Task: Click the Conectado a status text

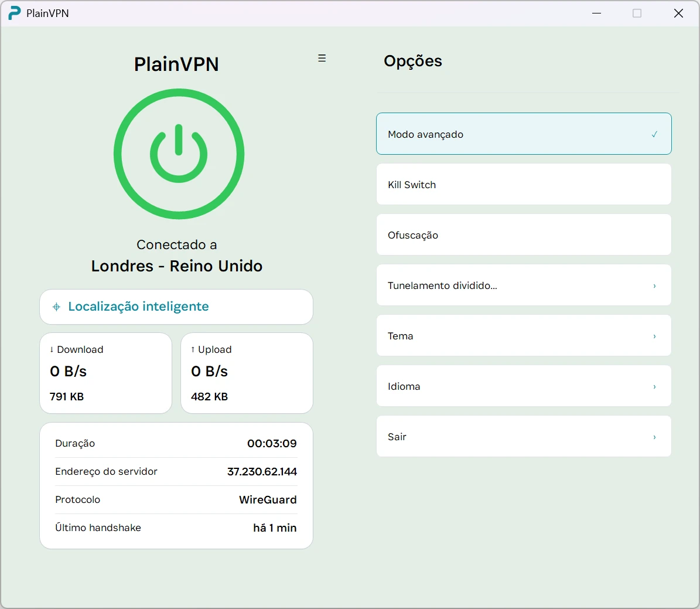Action: (177, 244)
